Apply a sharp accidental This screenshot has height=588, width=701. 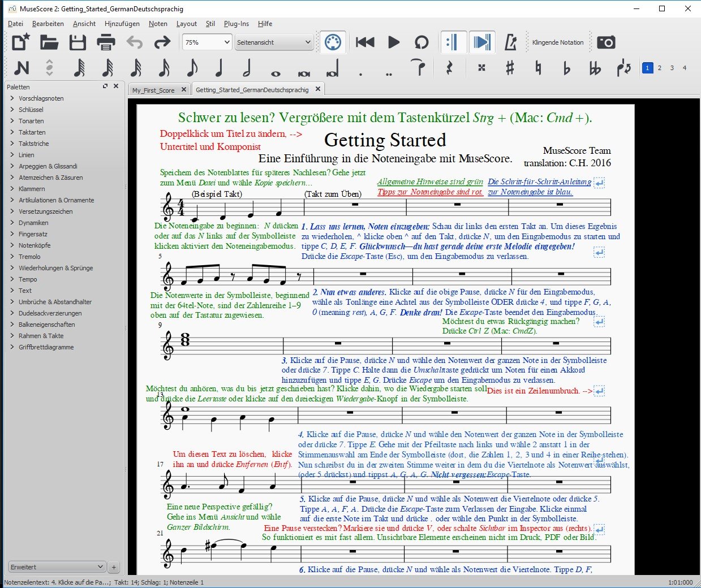[x=509, y=68]
